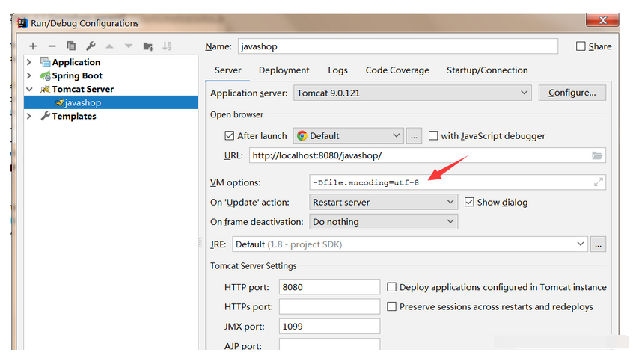This screenshot has height=364, width=633.
Task: Expand the Spring Boot tree node
Action: (x=29, y=75)
